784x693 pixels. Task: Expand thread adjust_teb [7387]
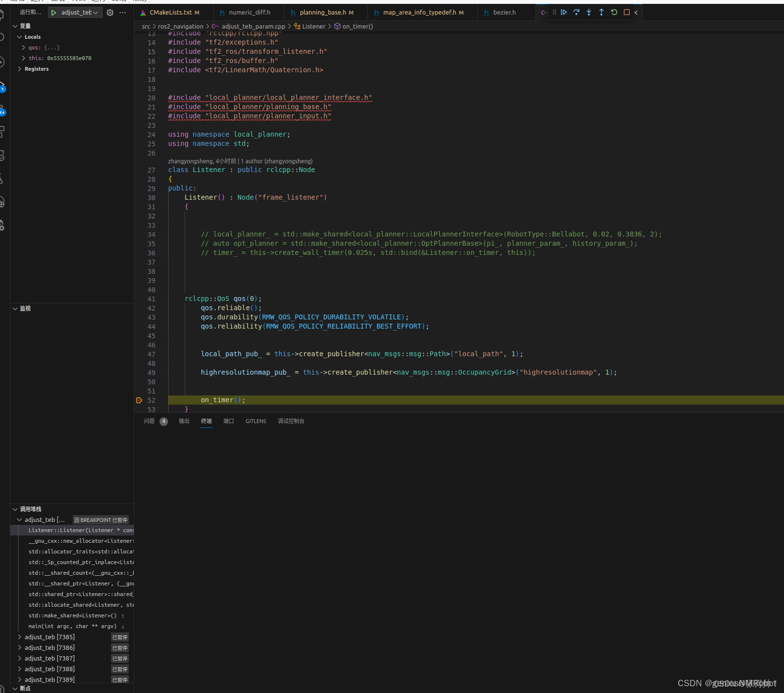coord(19,659)
